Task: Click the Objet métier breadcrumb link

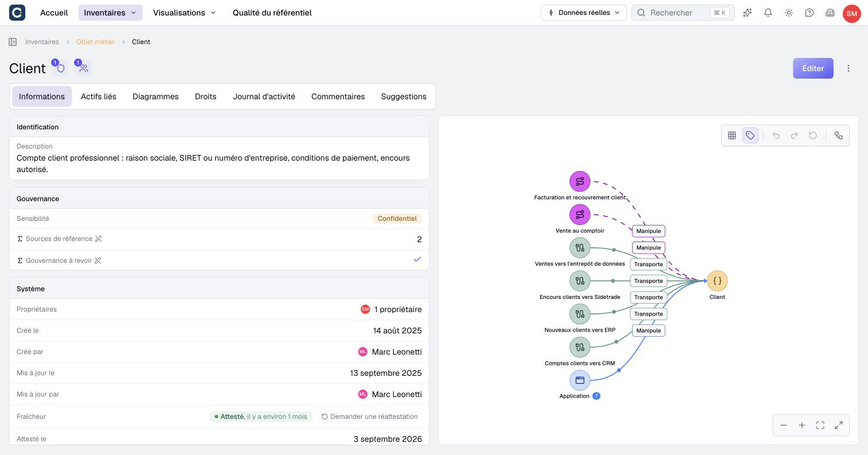Action: (95, 42)
